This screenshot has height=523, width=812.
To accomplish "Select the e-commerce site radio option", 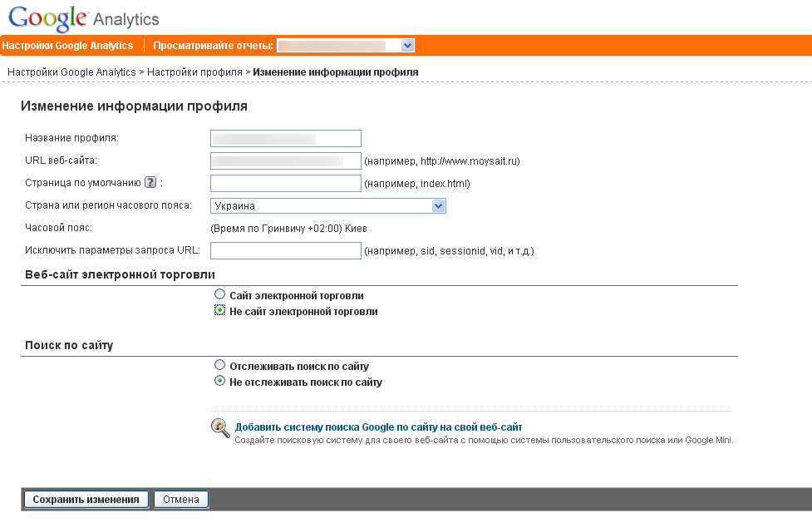I will pyautogui.click(x=219, y=294).
